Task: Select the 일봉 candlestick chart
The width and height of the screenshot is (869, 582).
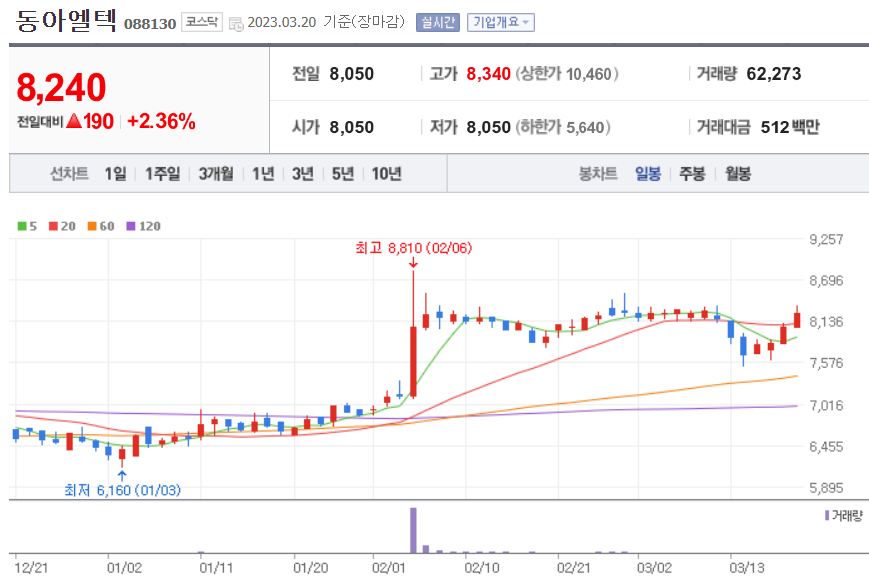Action: (x=648, y=174)
